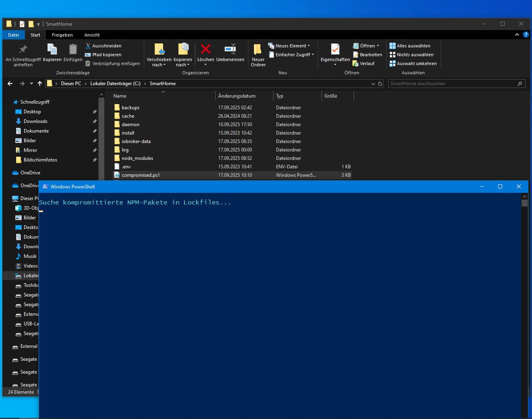Collapse the ribbon with the chevron
The image size is (532, 419).
pyautogui.click(x=517, y=35)
